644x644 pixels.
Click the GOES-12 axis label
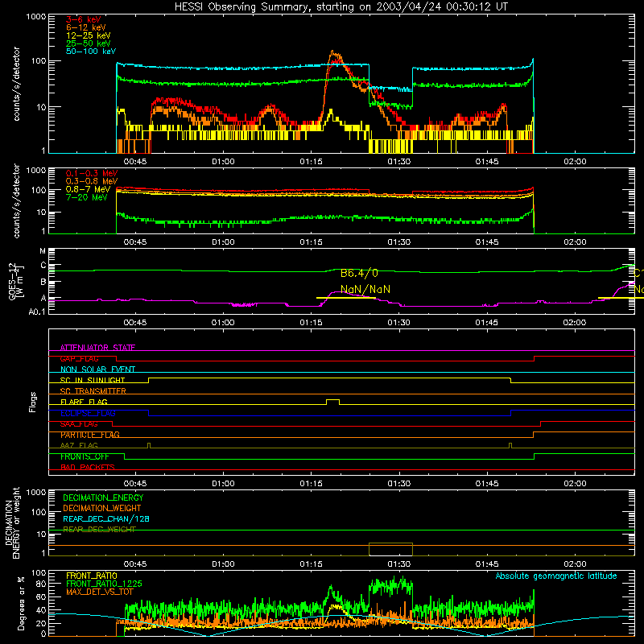[x=16, y=283]
